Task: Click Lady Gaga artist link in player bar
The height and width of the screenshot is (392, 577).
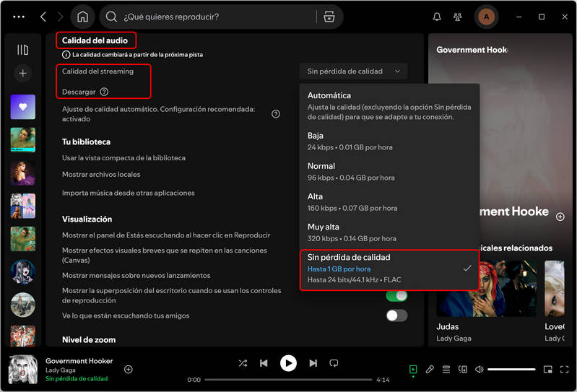Action: click(61, 370)
